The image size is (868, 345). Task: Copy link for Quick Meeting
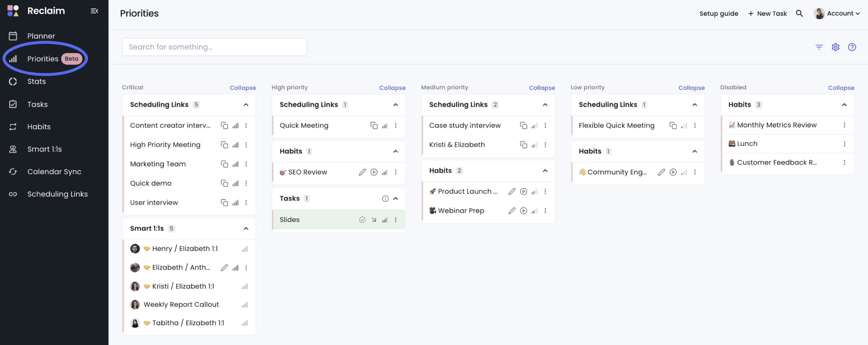[374, 126]
